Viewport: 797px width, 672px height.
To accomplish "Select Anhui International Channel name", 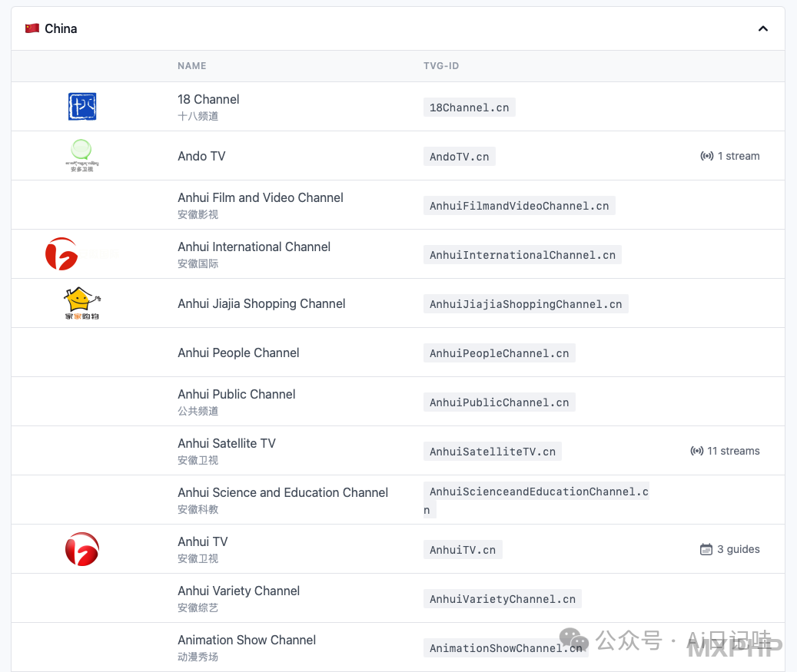I will point(254,247).
